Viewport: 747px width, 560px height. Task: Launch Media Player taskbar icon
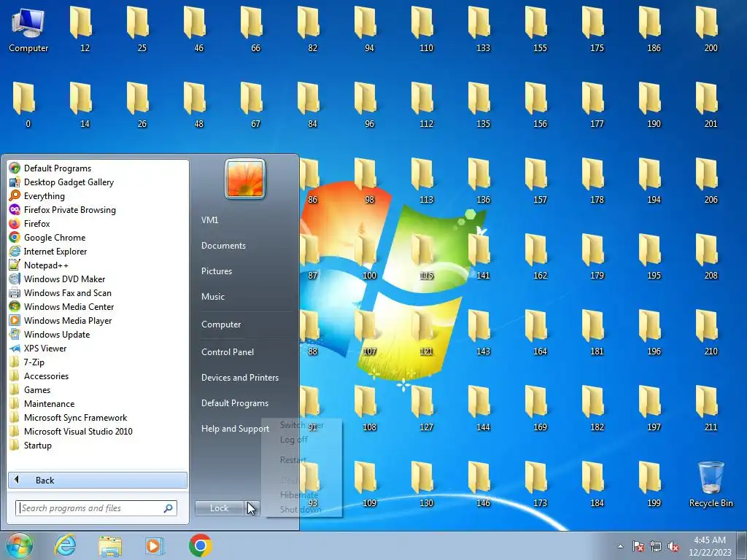(x=155, y=545)
